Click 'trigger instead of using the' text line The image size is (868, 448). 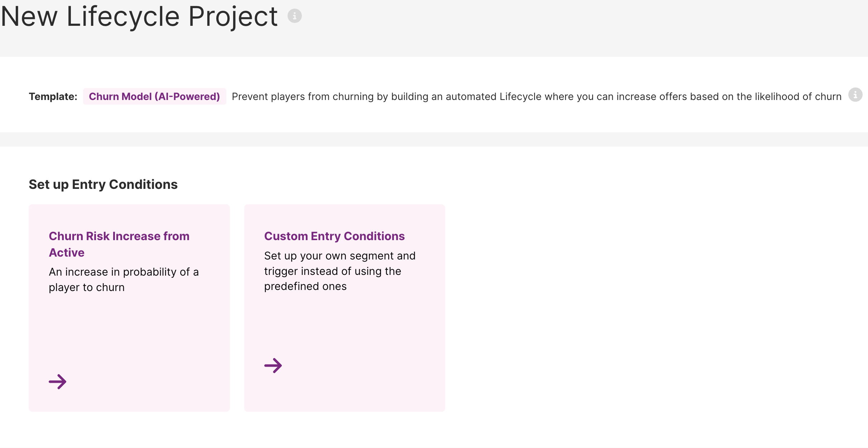point(332,271)
